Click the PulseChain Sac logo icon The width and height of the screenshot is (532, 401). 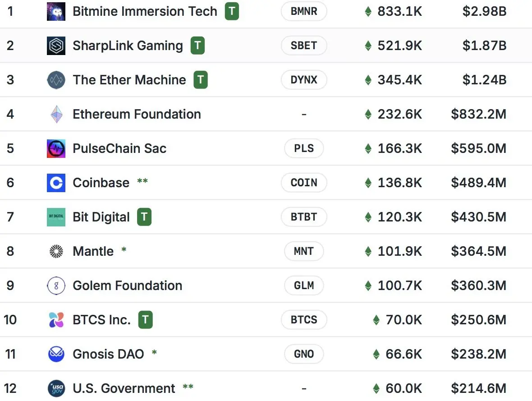[x=56, y=148]
